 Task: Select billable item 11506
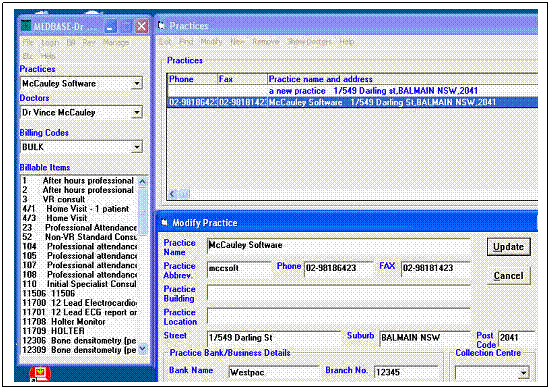tap(79, 294)
